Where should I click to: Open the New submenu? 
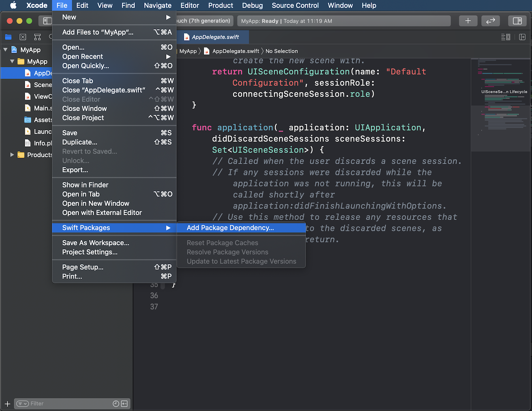coord(114,17)
